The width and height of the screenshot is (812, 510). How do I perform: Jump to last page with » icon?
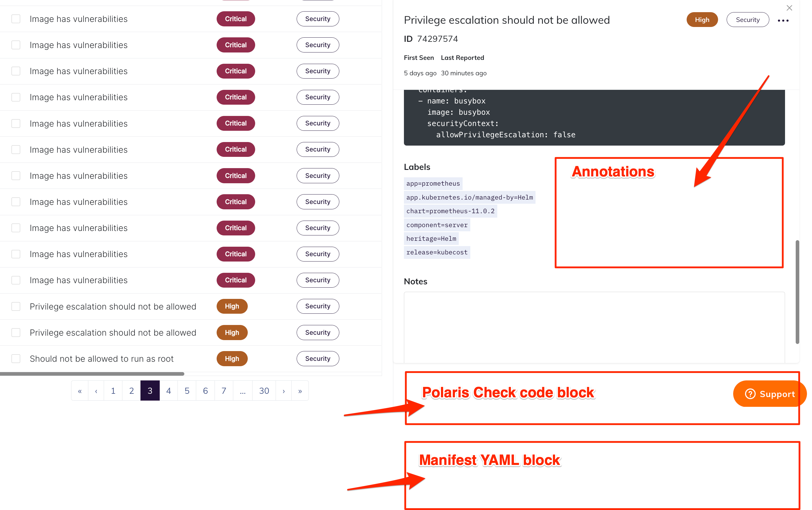point(300,390)
